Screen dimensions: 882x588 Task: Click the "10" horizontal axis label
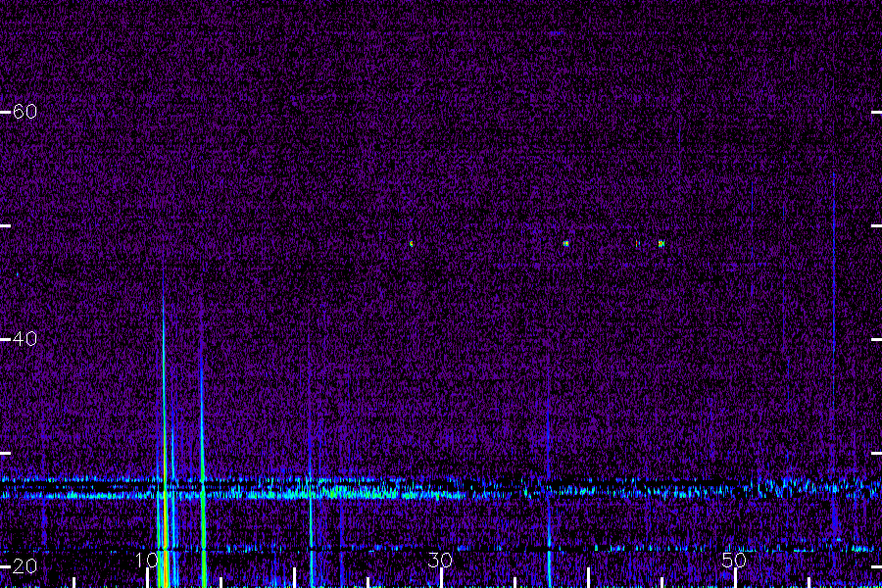[x=146, y=560]
